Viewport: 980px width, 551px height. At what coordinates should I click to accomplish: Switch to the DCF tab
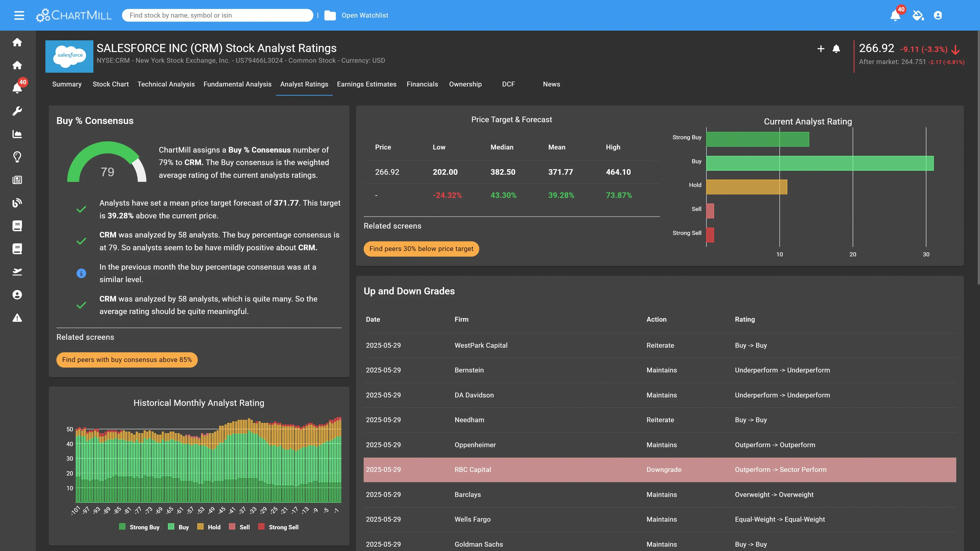point(508,84)
